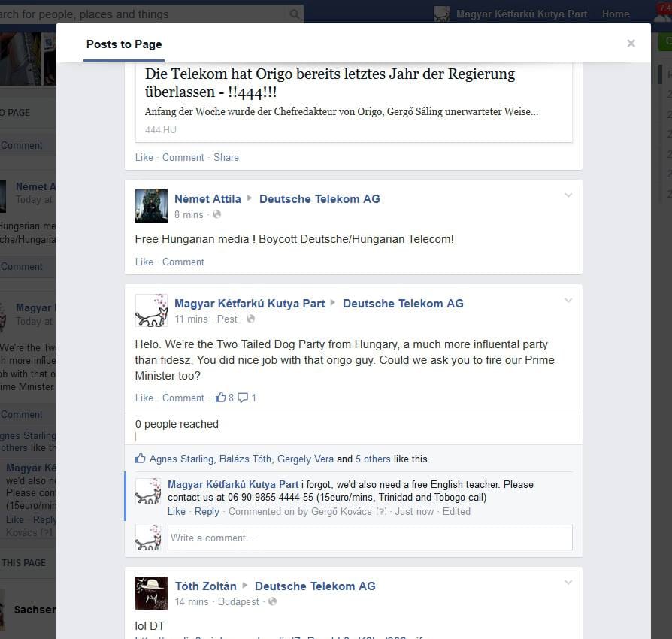Go to Home in the top bar
This screenshot has width=672, height=639.
point(616,14)
